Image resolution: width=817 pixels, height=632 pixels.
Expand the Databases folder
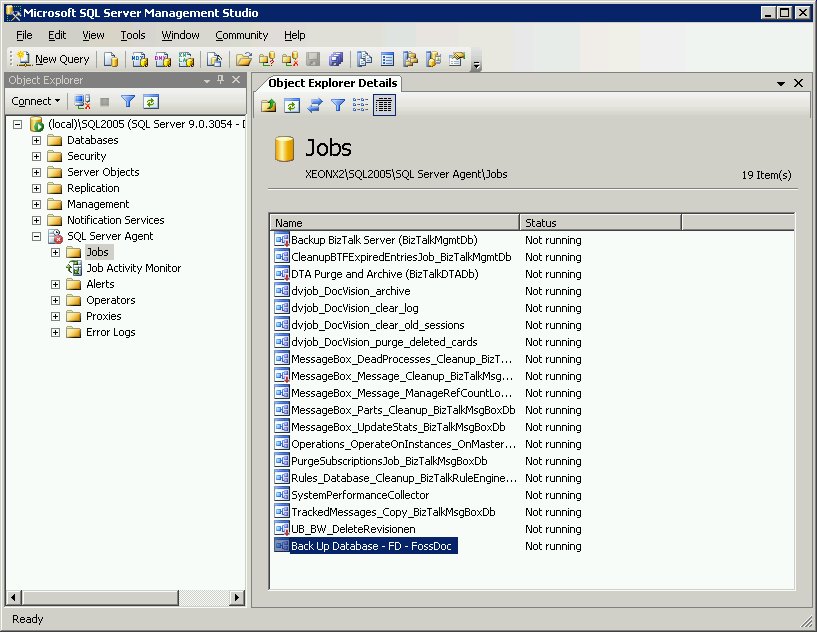36,141
